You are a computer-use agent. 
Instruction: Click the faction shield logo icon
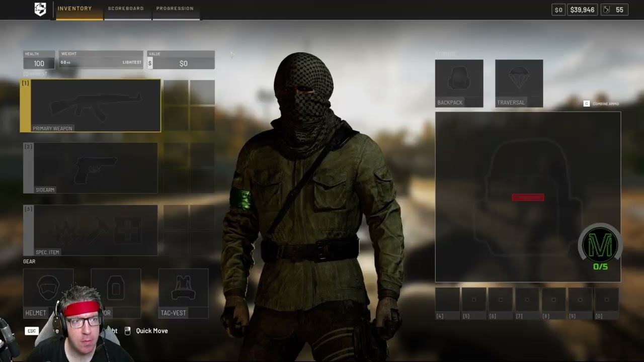[40, 9]
